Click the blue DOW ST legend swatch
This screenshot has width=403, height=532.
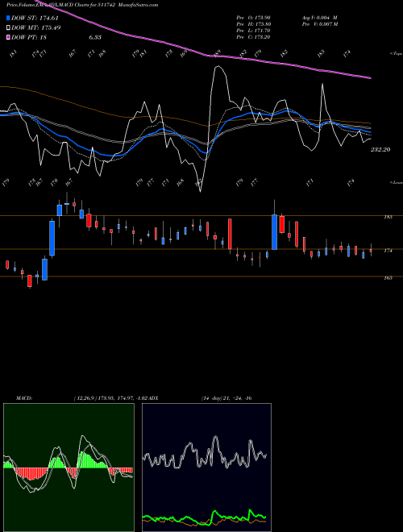coord(9,18)
